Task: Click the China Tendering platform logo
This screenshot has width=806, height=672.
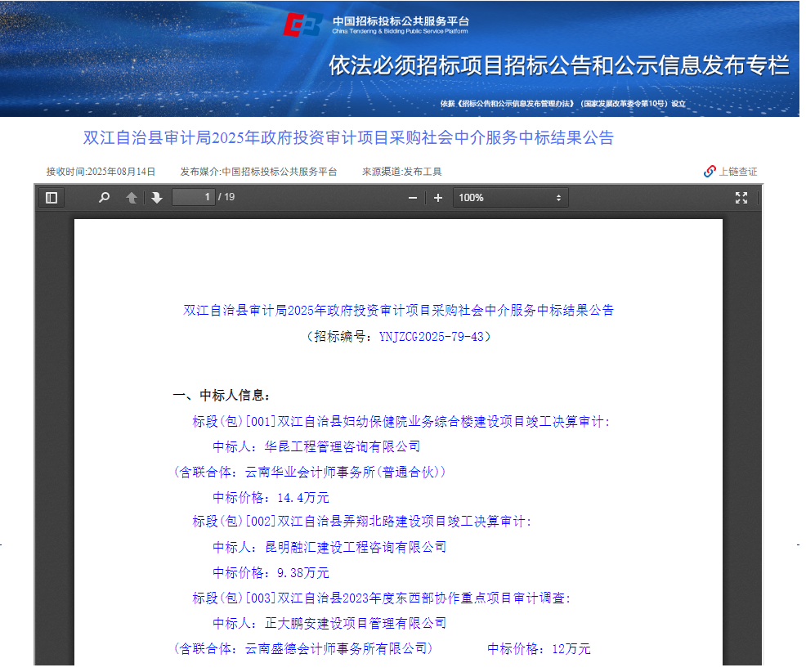Action: [302, 25]
